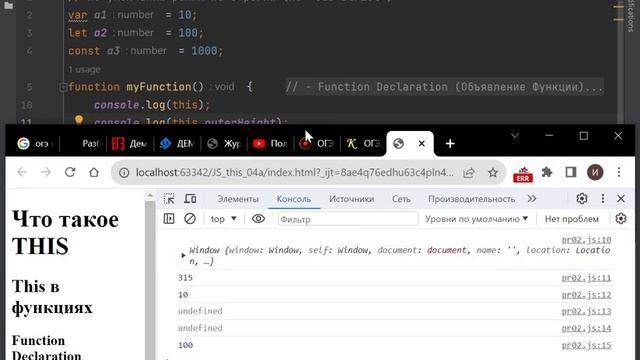This screenshot has height=360, width=640.
Task: Open the Chrome three-dot menu
Action: [x=619, y=172]
